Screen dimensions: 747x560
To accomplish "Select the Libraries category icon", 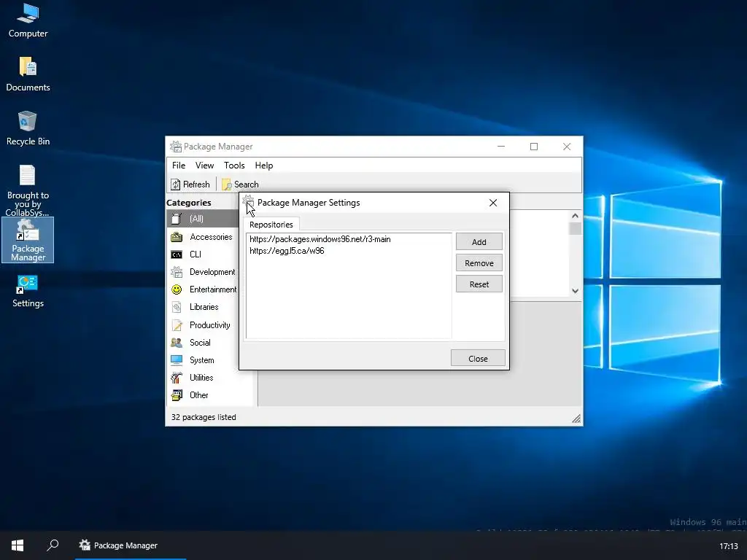I will pos(177,307).
